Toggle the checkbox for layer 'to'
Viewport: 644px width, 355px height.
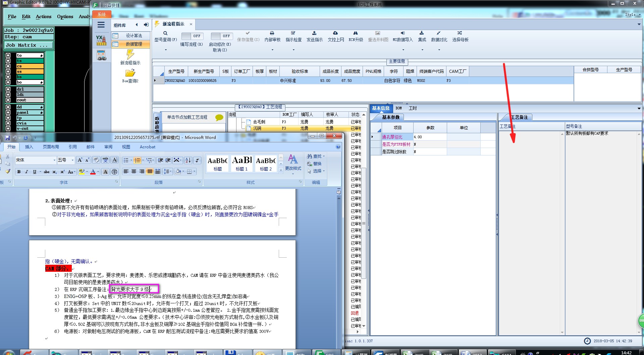click(8, 55)
